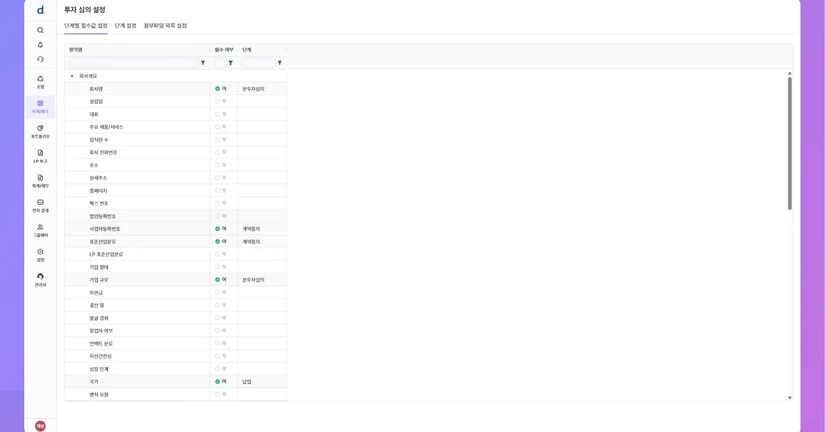The height and width of the screenshot is (432, 825).
Task: Go to 조합 in the sidebar
Action: pos(40,82)
